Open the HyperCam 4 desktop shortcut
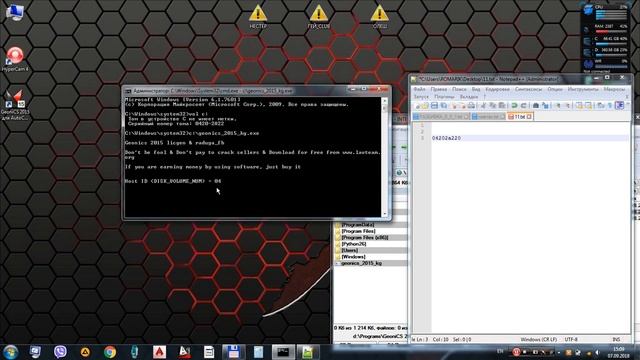Viewport: 640px width, 360px height. 15,59
